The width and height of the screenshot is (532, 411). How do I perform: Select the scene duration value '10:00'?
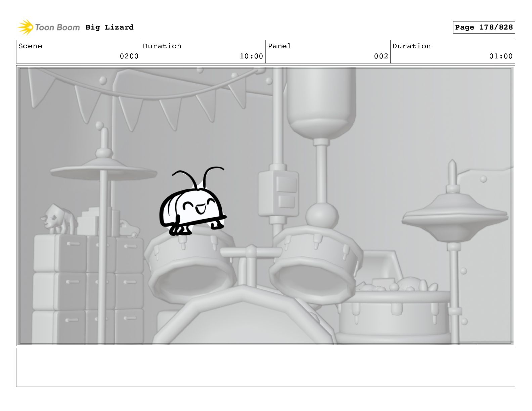252,56
